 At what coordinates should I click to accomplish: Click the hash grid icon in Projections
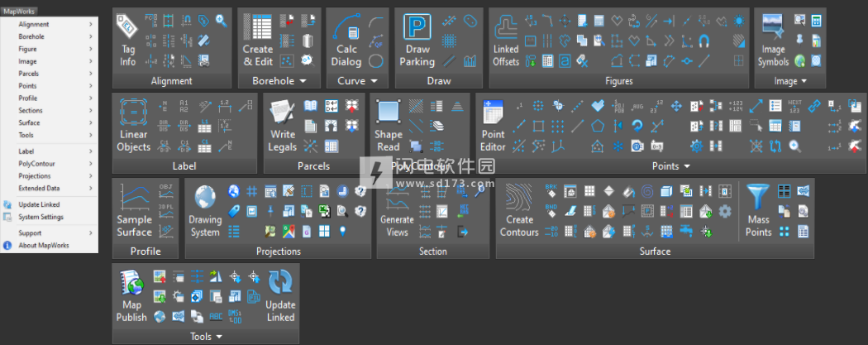tap(252, 191)
